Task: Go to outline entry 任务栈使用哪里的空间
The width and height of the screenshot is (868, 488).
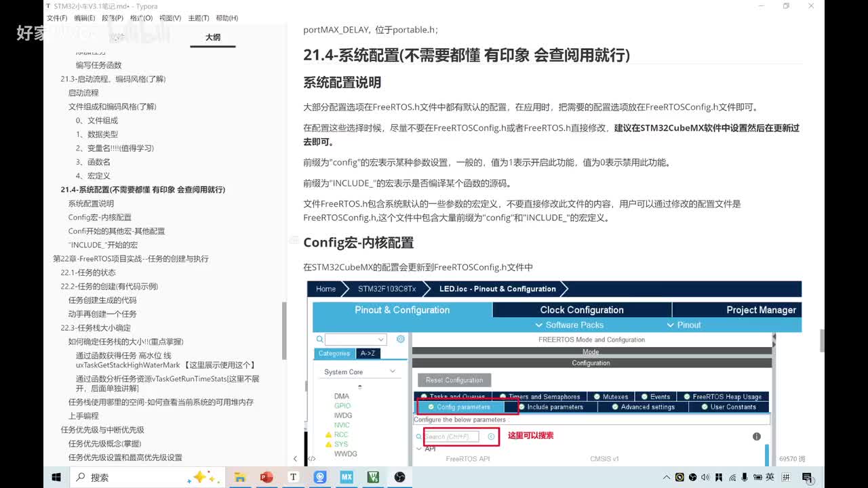Action: (x=161, y=402)
